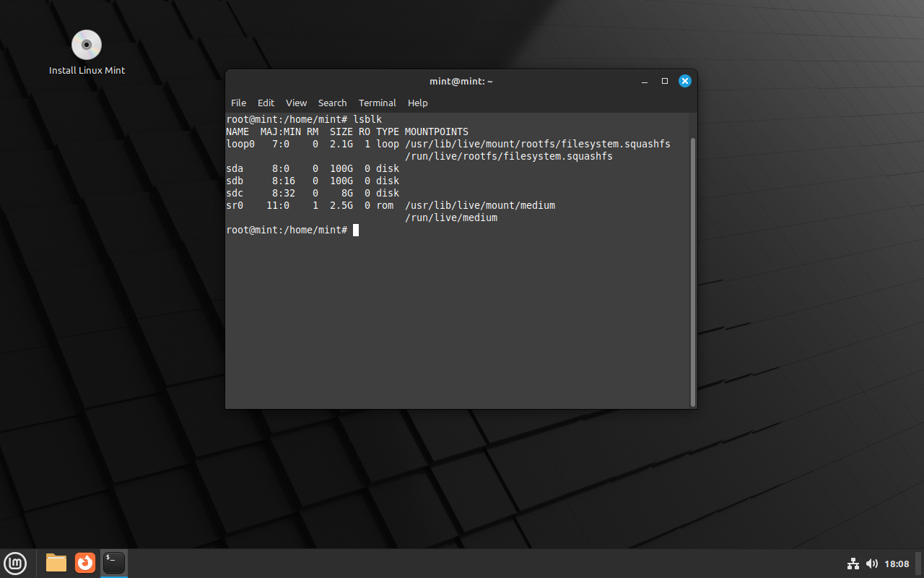Click the mint@mint title bar
The width and height of the screenshot is (924, 578).
461,81
